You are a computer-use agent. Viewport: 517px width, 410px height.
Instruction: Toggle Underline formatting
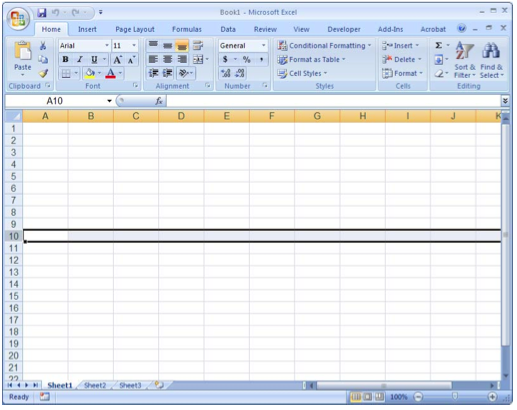click(94, 59)
